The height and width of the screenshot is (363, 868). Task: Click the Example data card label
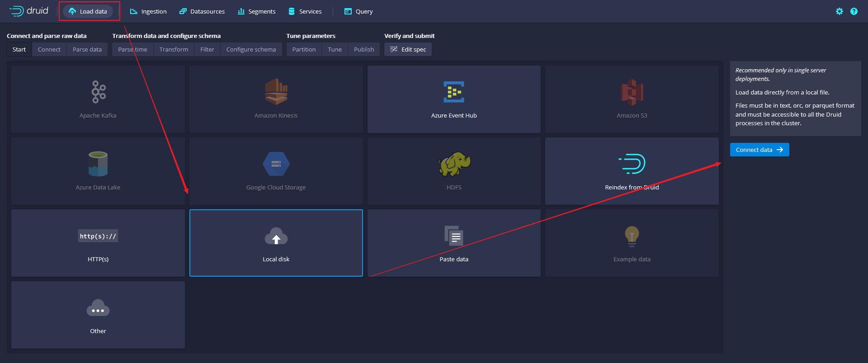click(632, 259)
